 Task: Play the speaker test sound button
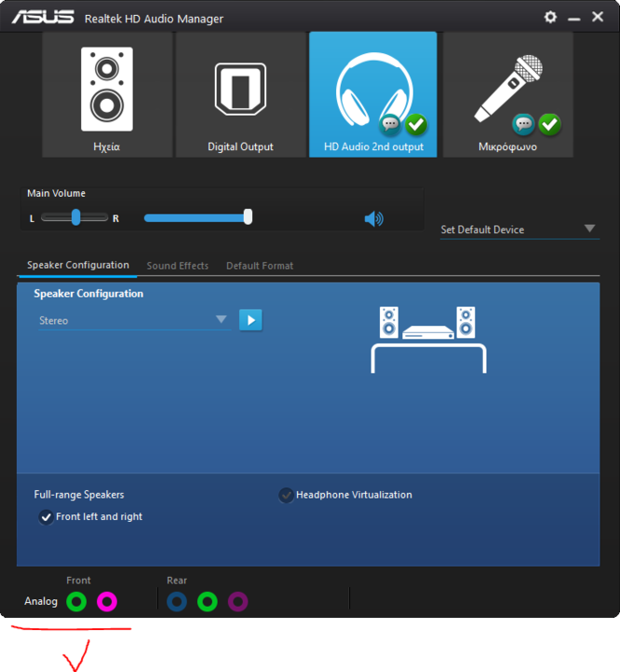250,320
